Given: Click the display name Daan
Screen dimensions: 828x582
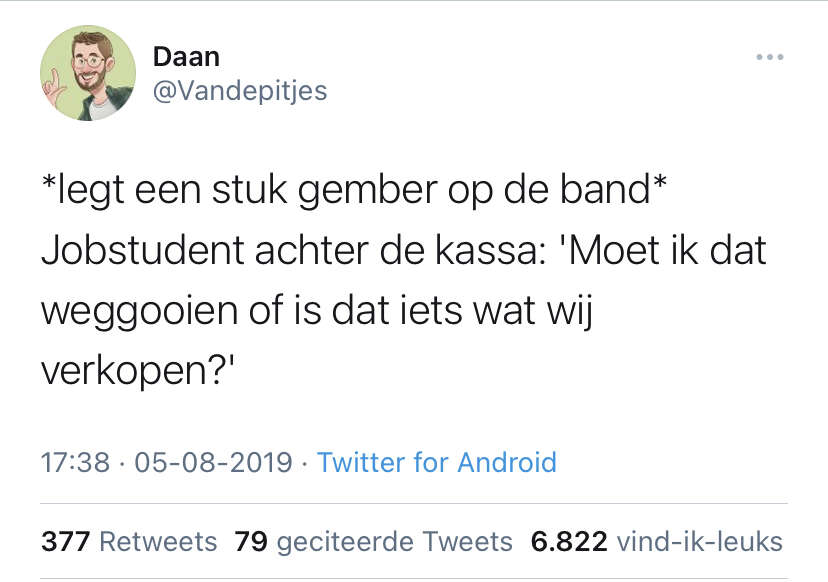Looking at the screenshot, I should pyautogui.click(x=186, y=57).
